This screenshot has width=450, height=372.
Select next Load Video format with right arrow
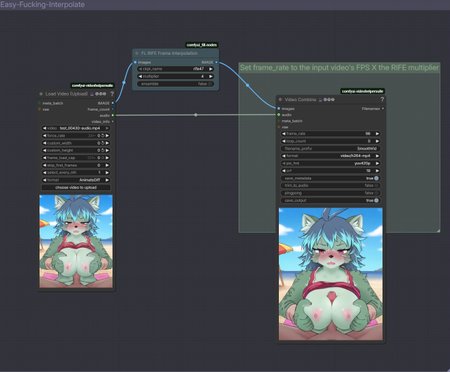[107, 180]
